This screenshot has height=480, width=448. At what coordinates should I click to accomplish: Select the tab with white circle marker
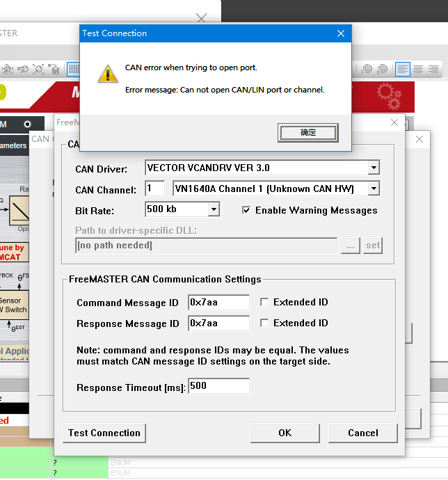22,125
